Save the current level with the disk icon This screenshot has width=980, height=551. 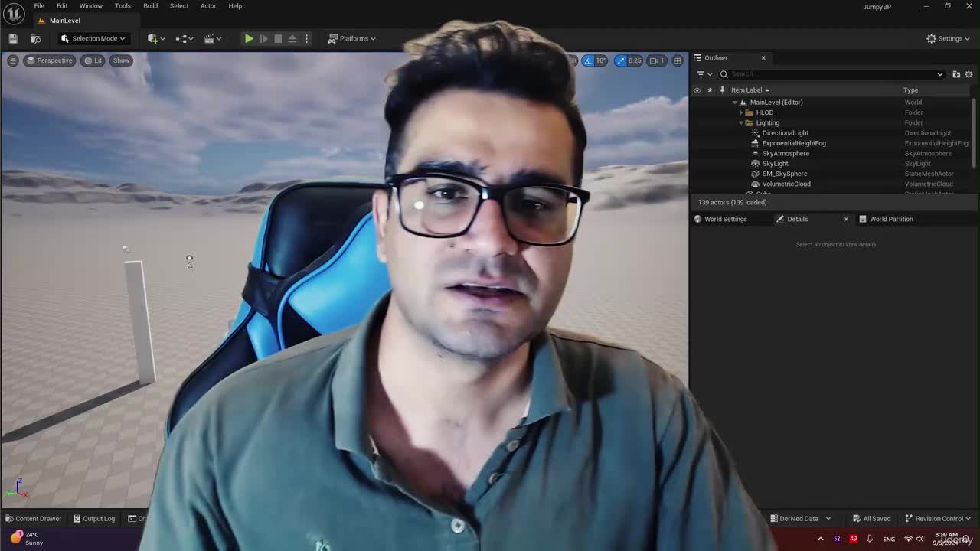coord(13,38)
